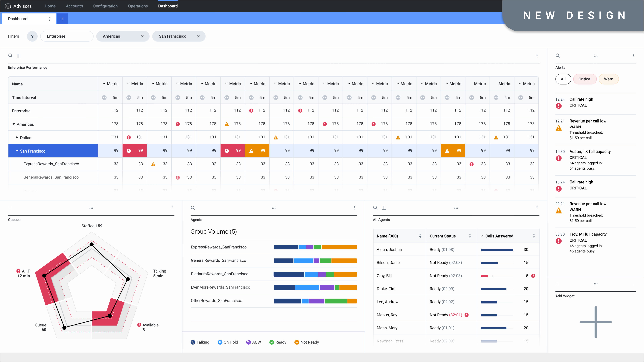Collapse the Americas tree row
This screenshot has height=362, width=644.
(14, 124)
